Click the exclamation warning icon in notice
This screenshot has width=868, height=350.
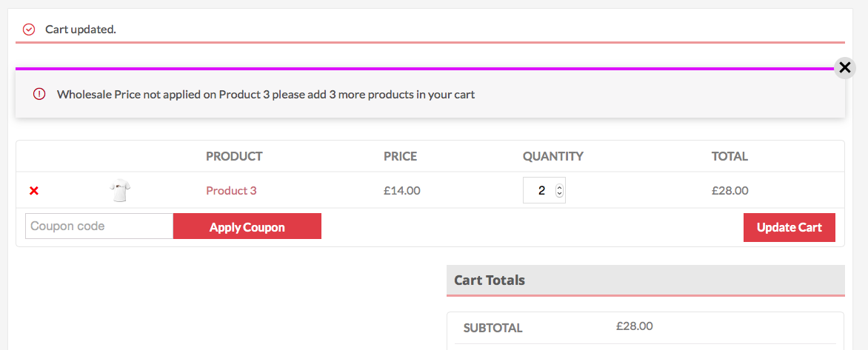(x=39, y=94)
